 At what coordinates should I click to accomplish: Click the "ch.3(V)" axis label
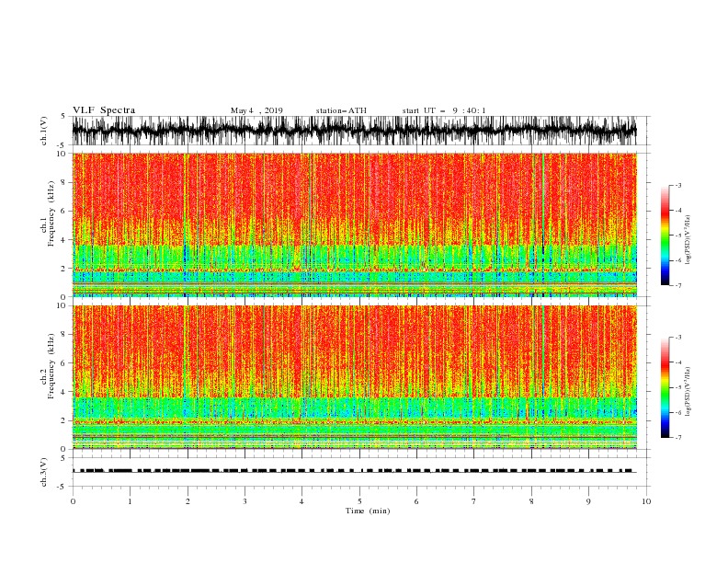pos(44,472)
